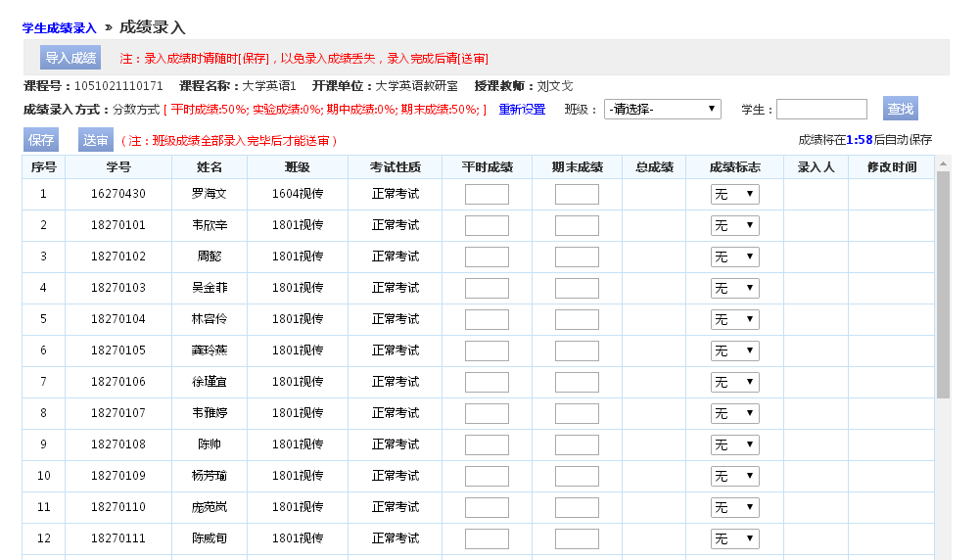Select 平时成绩 box for 陈帅
This screenshot has height=560, width=980.
pos(487,445)
